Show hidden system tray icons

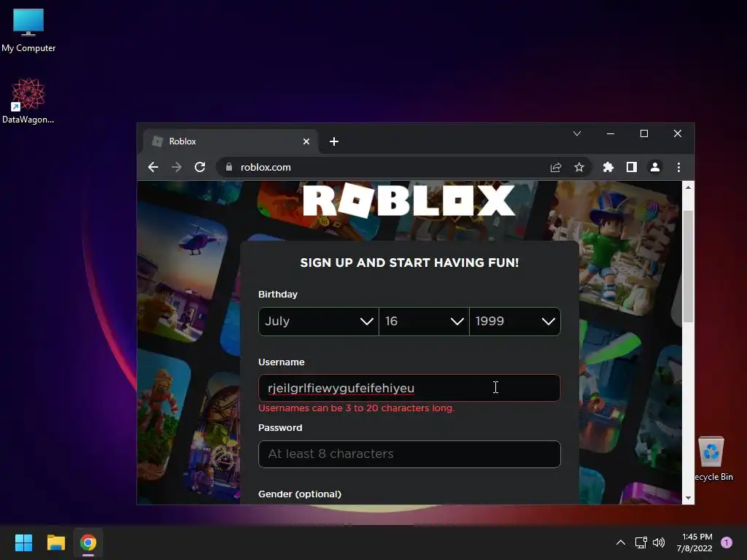(620, 542)
